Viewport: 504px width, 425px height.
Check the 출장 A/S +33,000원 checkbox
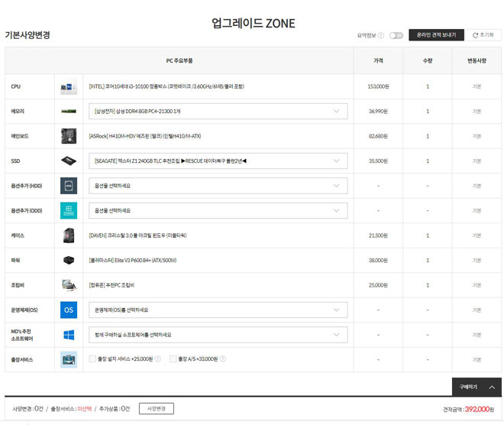click(173, 358)
